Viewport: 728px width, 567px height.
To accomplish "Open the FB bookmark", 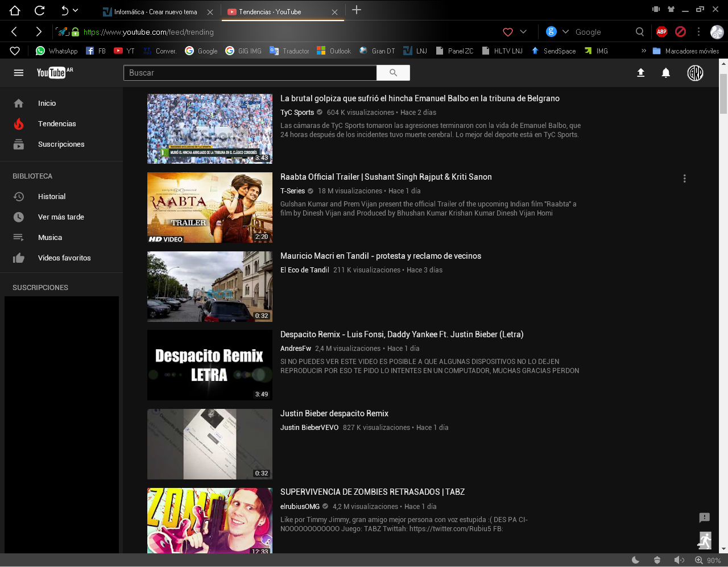I will (x=96, y=51).
